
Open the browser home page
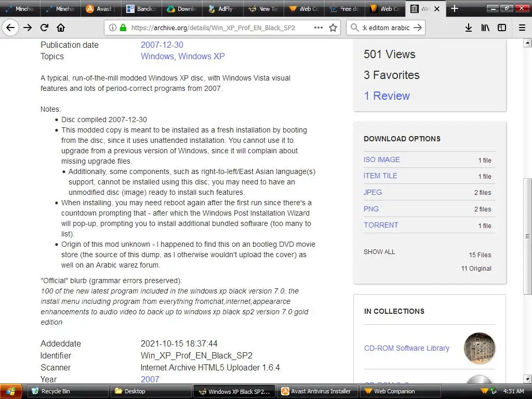tap(61, 28)
